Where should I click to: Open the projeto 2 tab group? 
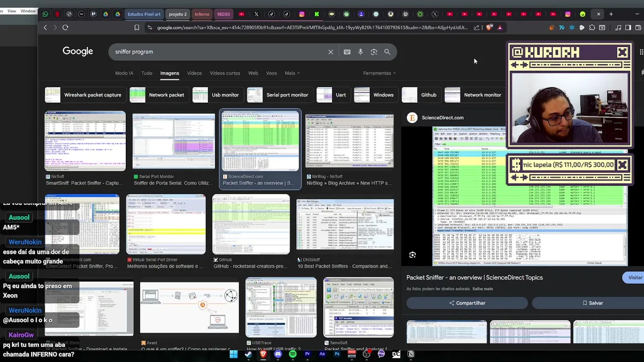coord(177,14)
